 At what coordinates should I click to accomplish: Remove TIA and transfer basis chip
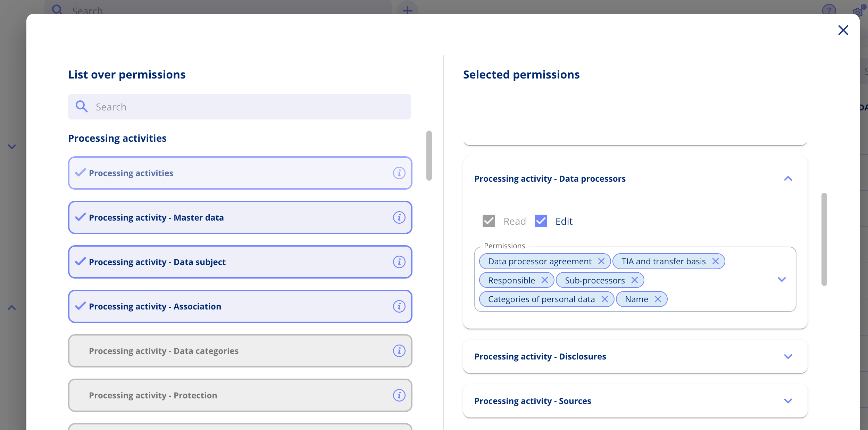coord(716,261)
